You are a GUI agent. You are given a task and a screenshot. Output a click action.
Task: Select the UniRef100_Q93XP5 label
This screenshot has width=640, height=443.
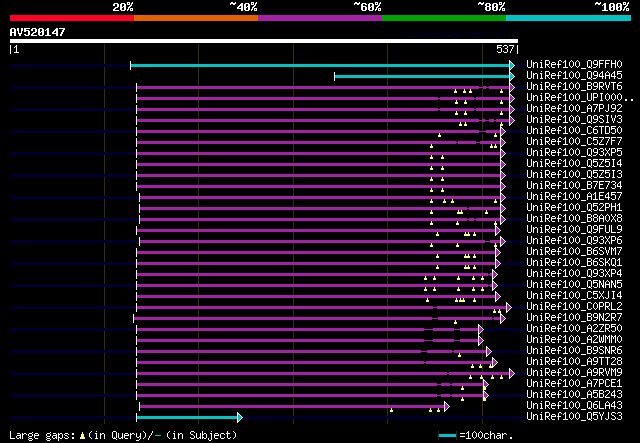pos(574,153)
